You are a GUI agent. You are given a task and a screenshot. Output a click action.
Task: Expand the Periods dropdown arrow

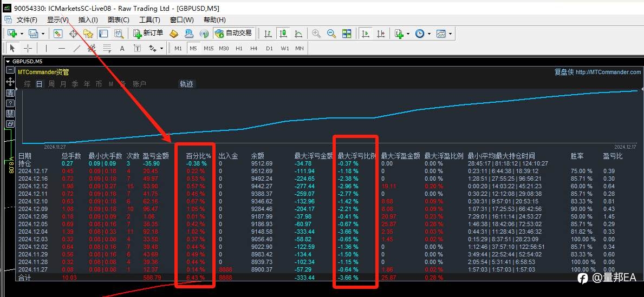pos(429,34)
